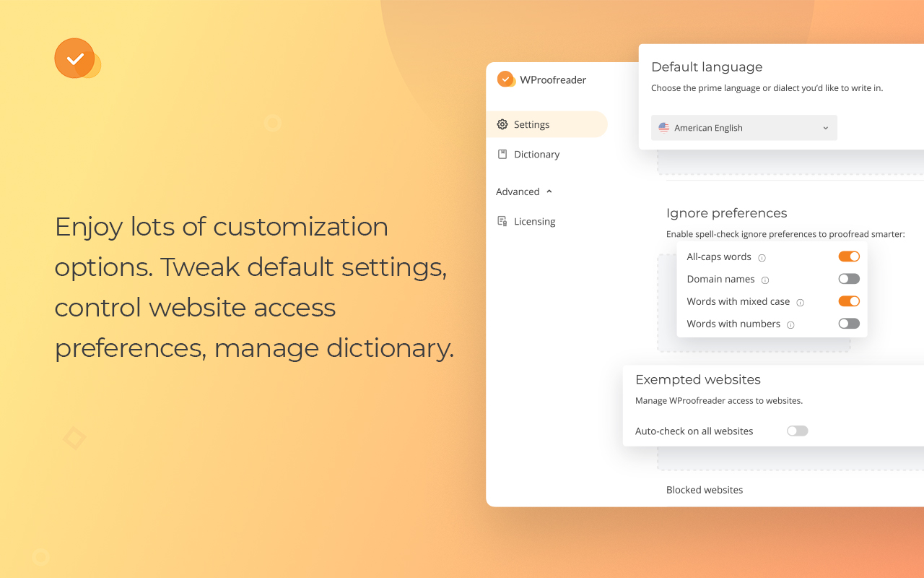Click info icon beside Words with mixed case
Screen dimensions: 924x578
coord(800,302)
